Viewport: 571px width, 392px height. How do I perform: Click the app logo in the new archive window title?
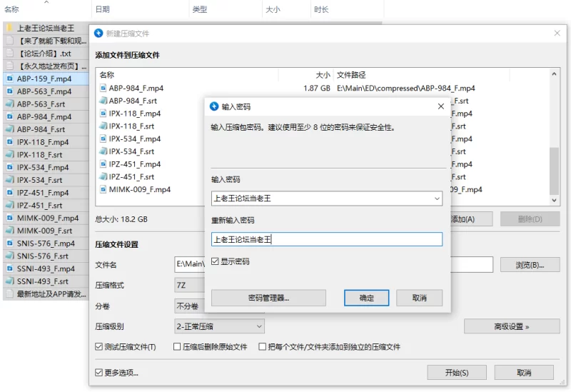[x=98, y=33]
